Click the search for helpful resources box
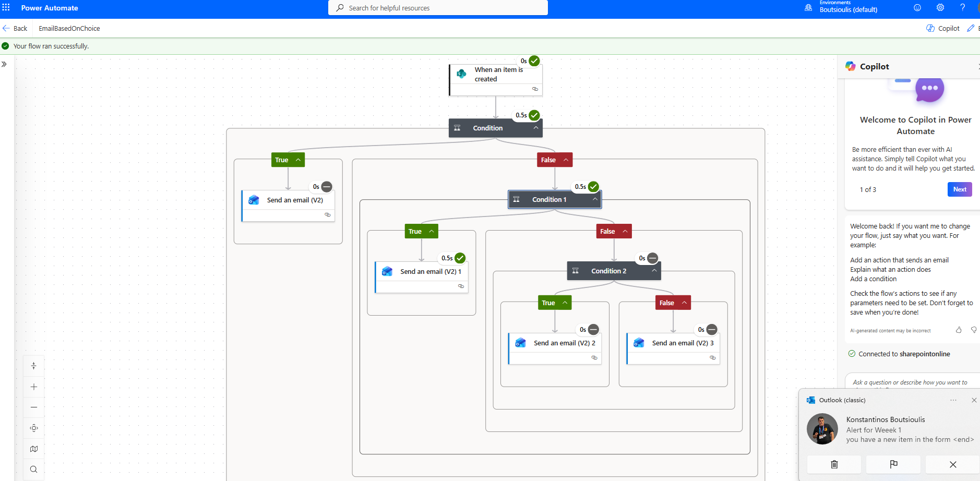980x481 pixels. pyautogui.click(x=438, y=8)
